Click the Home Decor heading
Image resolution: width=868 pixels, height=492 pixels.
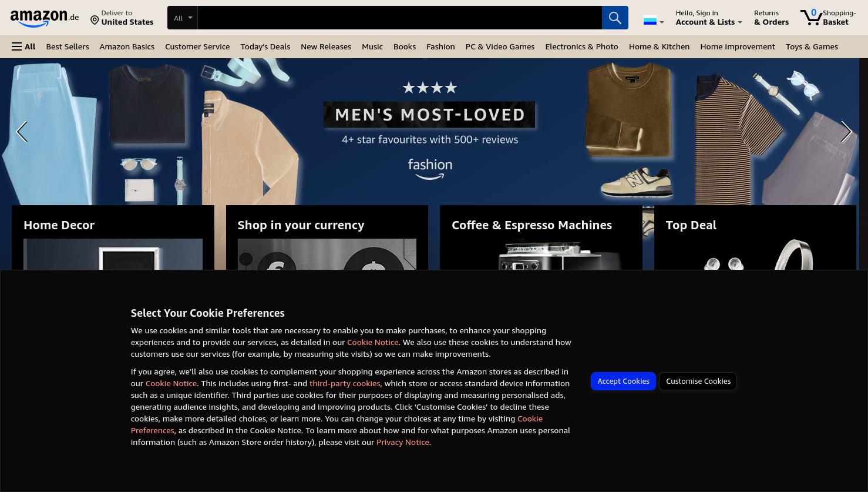pos(59,225)
